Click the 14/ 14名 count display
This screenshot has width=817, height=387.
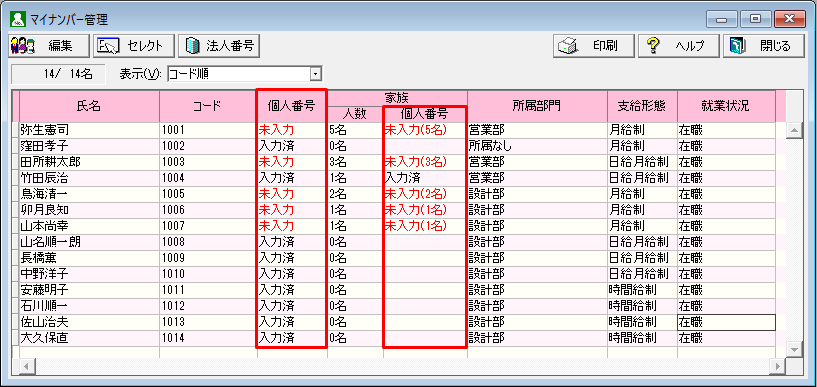click(58, 74)
